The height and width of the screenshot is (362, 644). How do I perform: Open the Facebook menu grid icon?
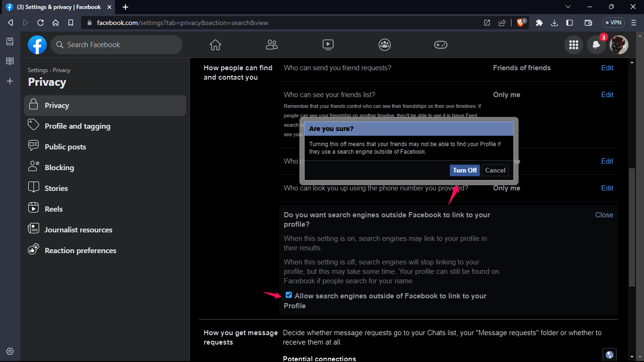click(x=574, y=45)
